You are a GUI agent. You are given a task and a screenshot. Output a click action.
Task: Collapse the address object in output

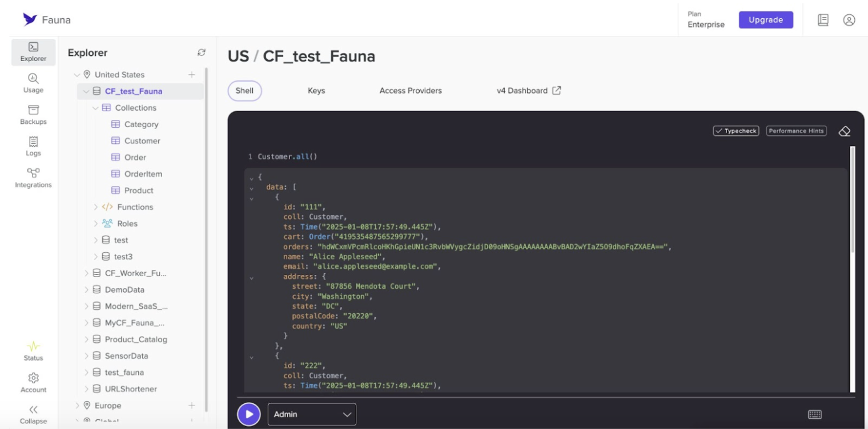click(x=251, y=277)
